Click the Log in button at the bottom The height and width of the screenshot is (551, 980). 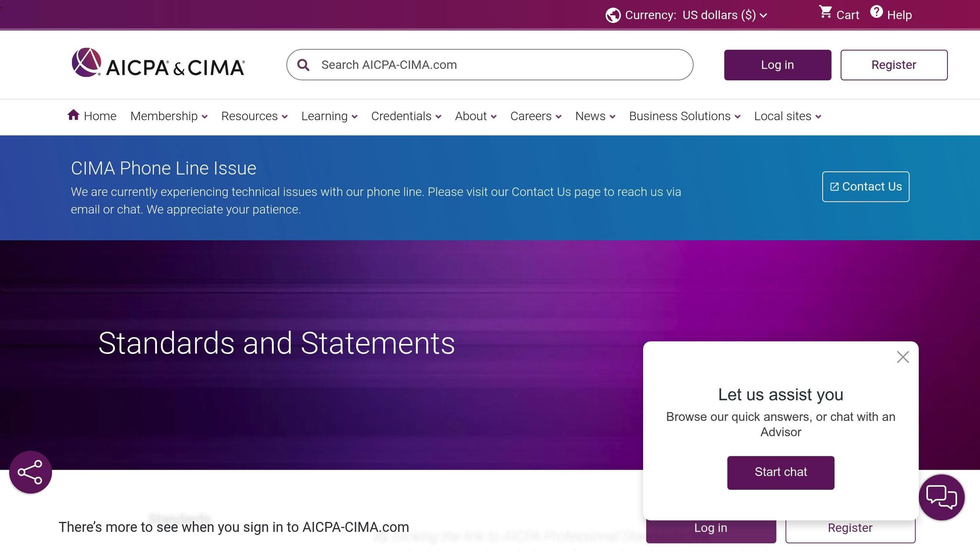click(710, 528)
